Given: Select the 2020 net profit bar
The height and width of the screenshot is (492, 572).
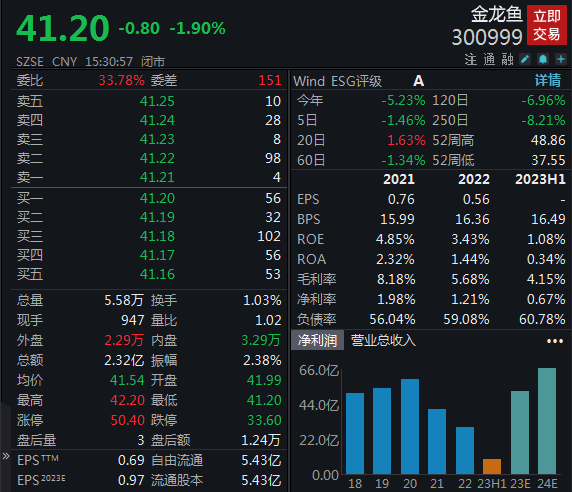Looking at the screenshot, I should pyautogui.click(x=410, y=426).
